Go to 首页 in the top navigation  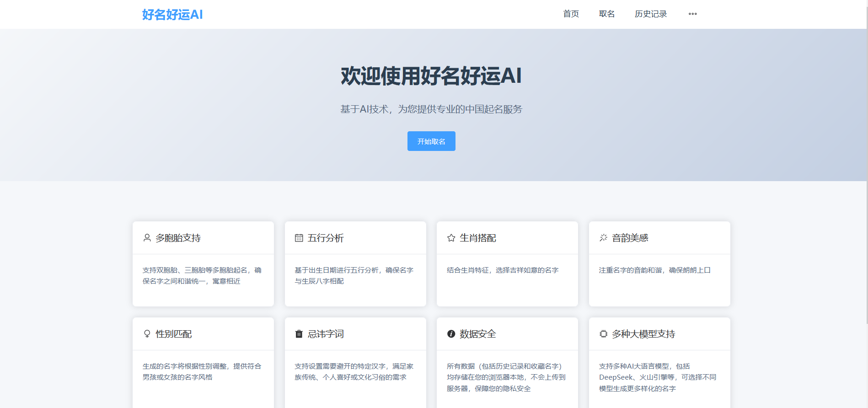pos(571,14)
